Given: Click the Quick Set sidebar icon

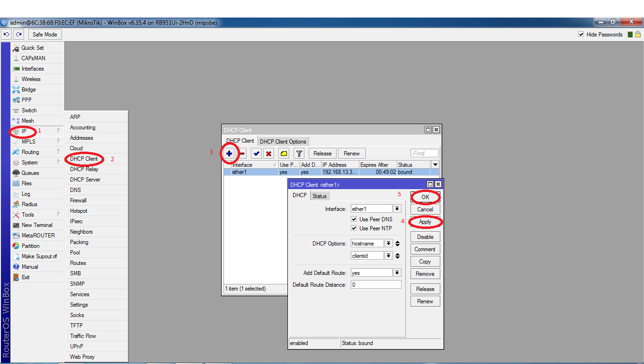Looking at the screenshot, I should click(x=16, y=48).
